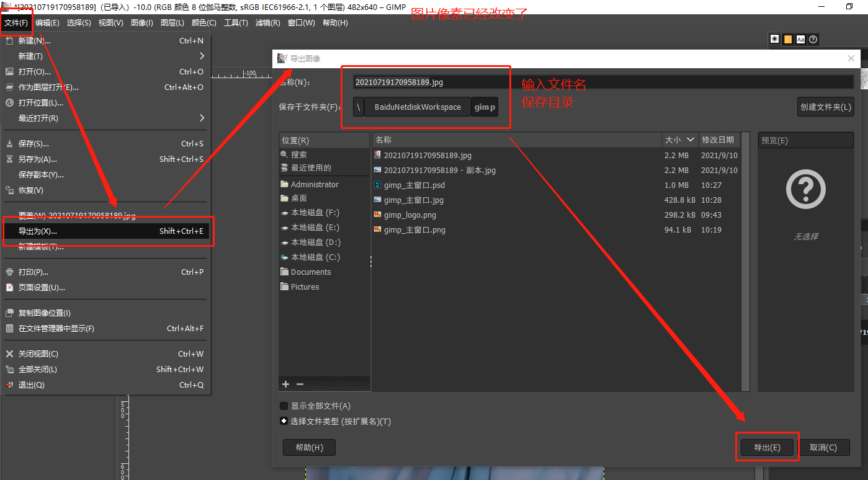
Task: Sort files by 名称 column header
Action: pos(516,140)
